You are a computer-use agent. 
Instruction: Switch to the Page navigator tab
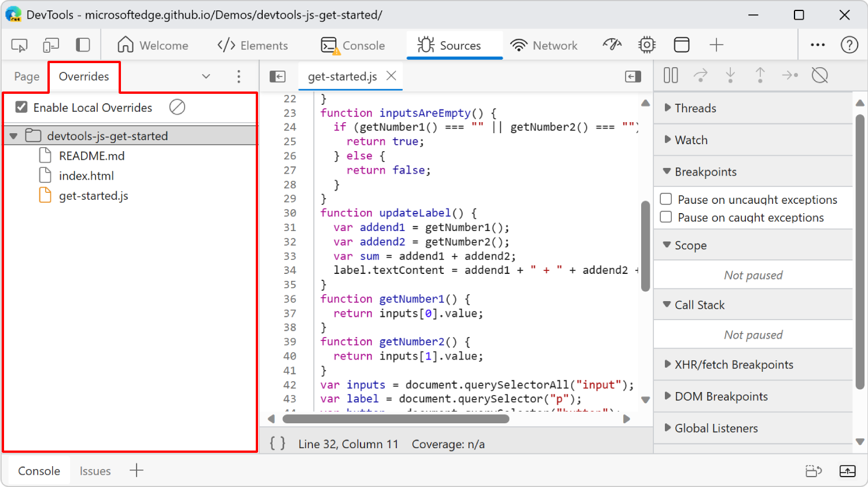[27, 76]
